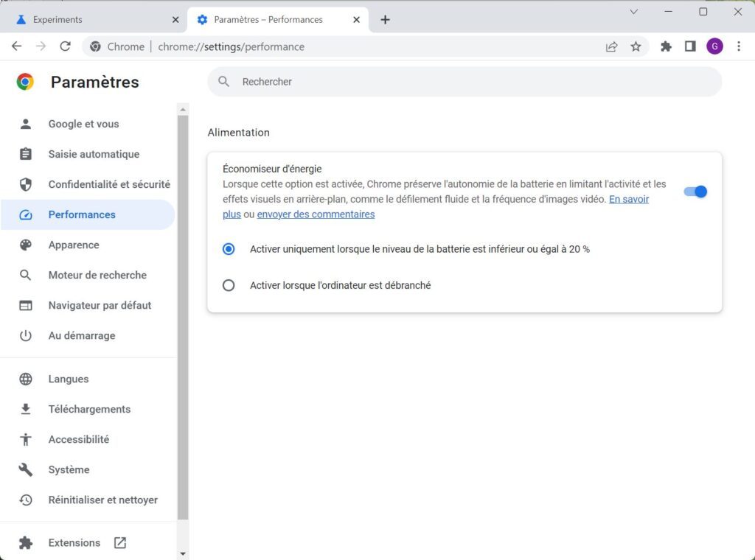This screenshot has width=755, height=560.
Task: Open Téléchargements settings
Action: click(x=88, y=410)
